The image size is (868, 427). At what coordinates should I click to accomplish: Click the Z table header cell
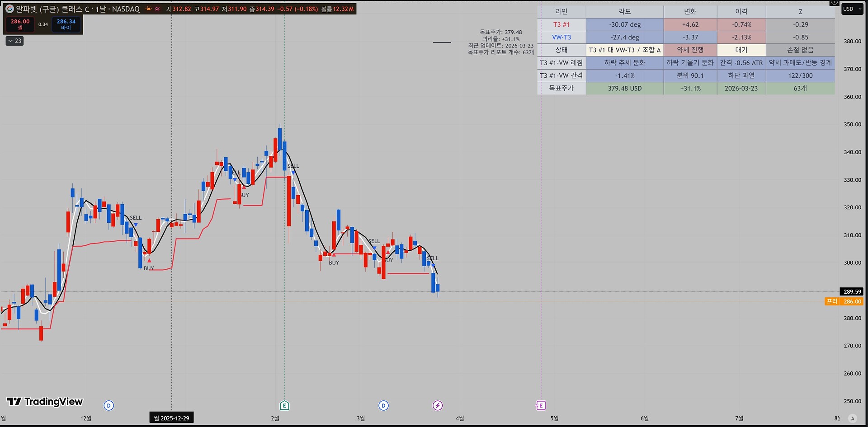click(800, 12)
